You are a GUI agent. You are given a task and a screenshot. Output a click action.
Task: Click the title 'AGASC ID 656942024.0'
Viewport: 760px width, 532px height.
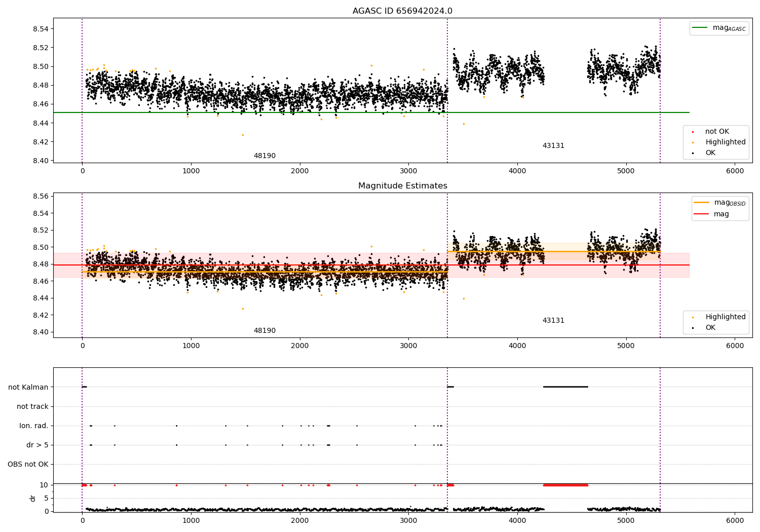402,11
